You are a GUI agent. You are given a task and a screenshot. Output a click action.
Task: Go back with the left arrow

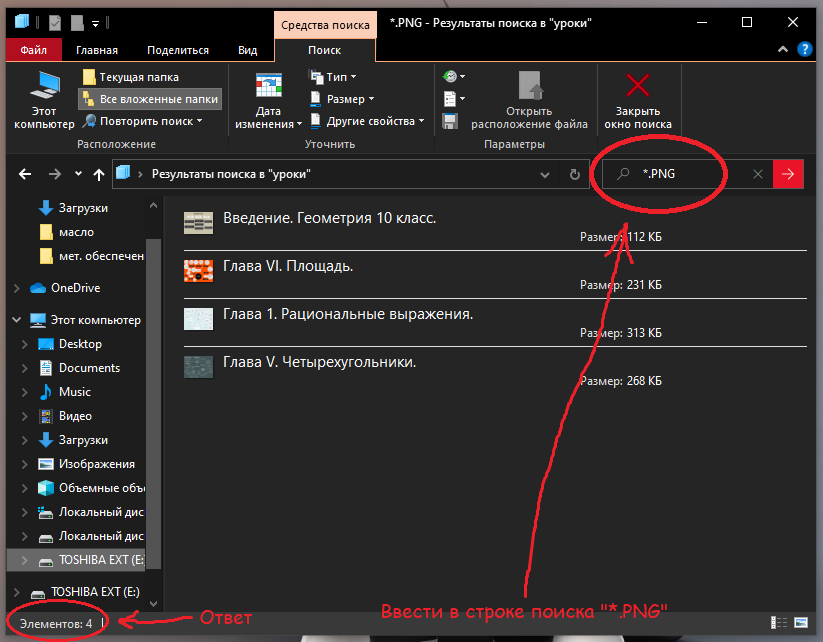click(25, 174)
